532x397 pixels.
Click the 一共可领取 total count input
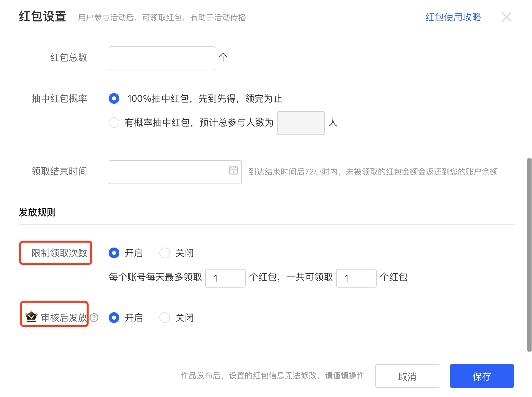pyautogui.click(x=356, y=278)
